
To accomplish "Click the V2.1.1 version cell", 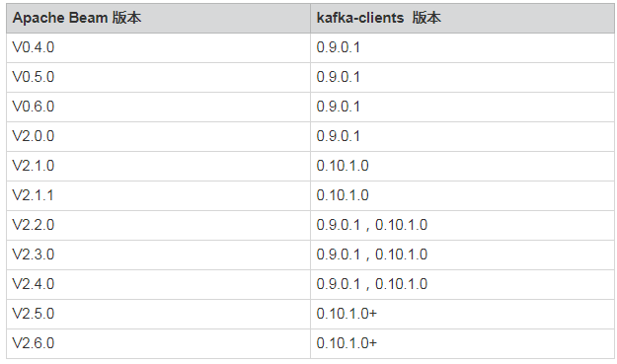I will [158, 195].
